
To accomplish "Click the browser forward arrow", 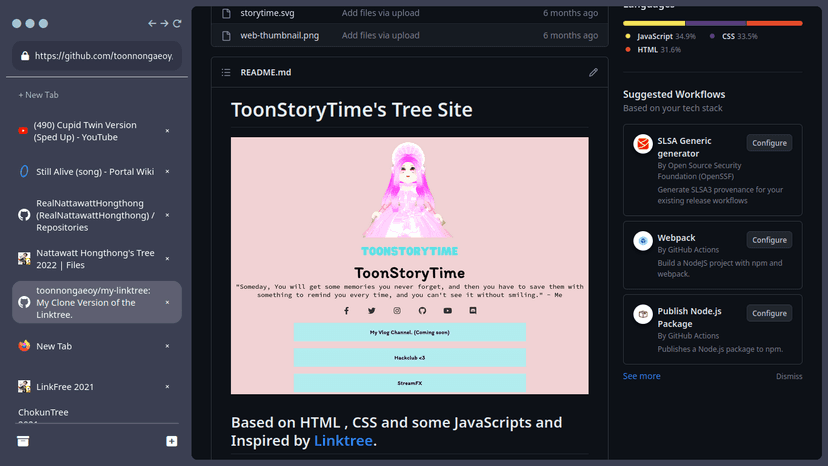I will click(165, 23).
